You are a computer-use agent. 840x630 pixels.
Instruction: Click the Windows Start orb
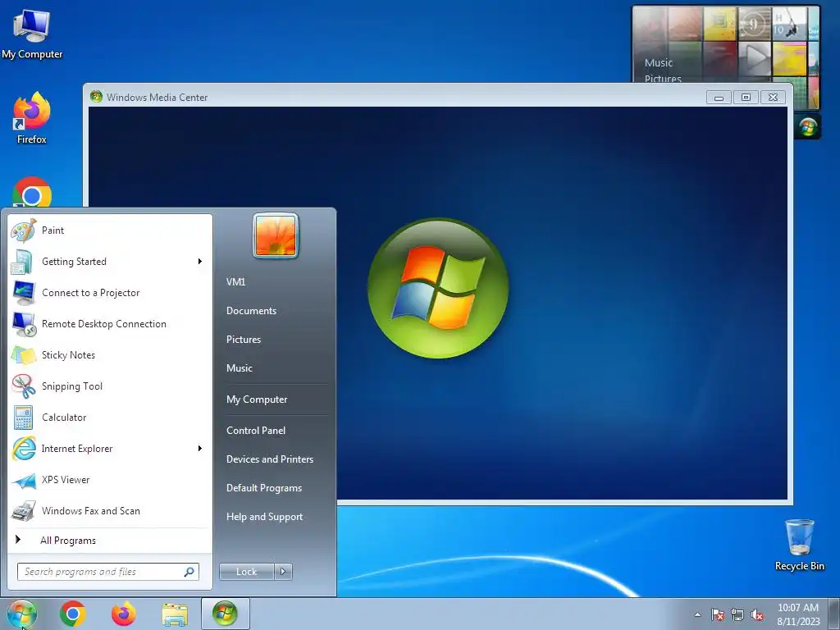coord(22,614)
